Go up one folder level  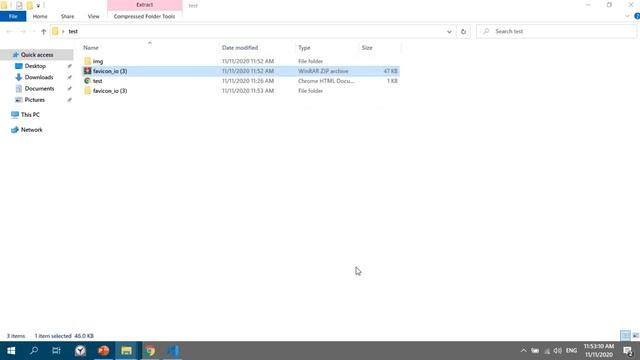pos(44,31)
